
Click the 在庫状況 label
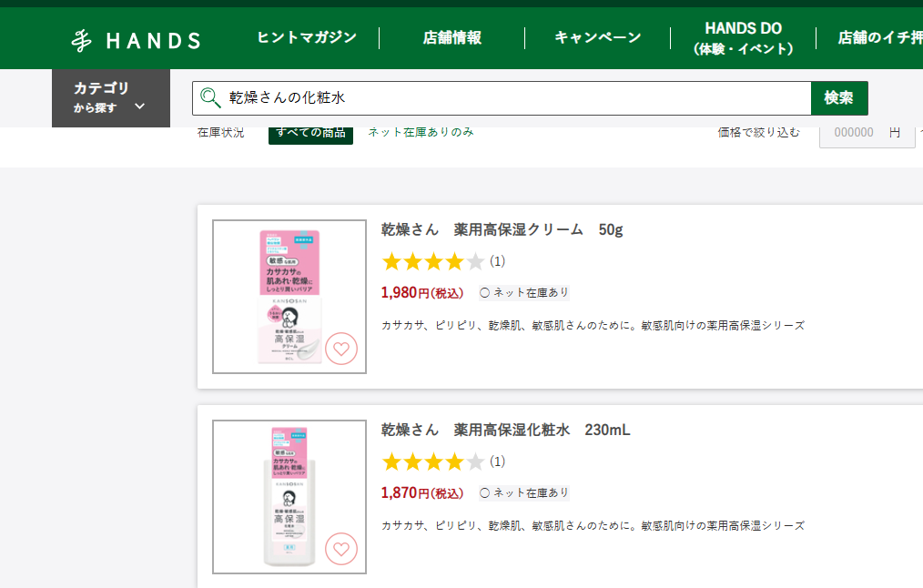[221, 132]
